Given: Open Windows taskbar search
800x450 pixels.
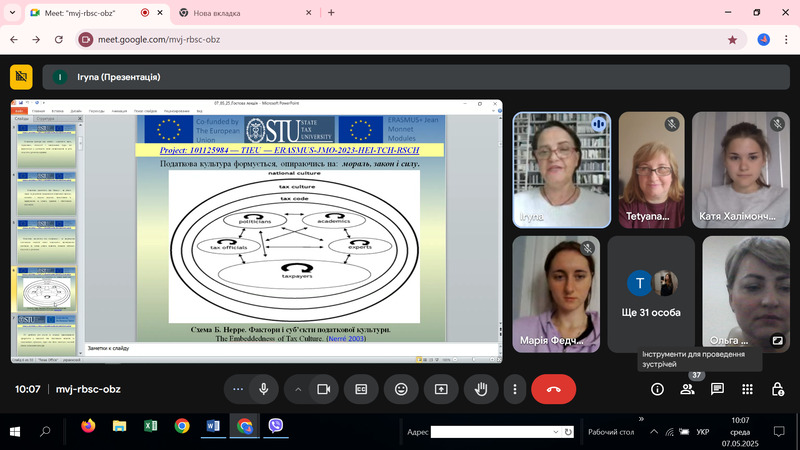Looking at the screenshot, I should [45, 432].
